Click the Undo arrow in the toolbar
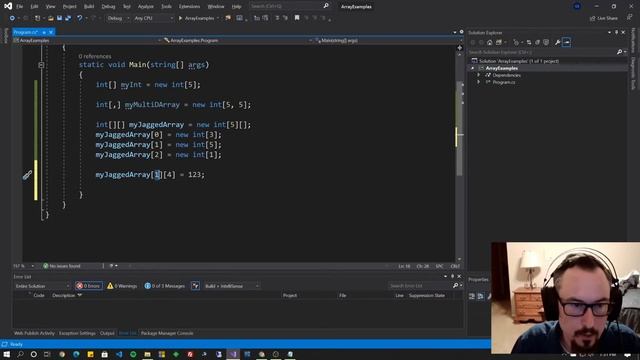This screenshot has height=360, width=640. 80,18
